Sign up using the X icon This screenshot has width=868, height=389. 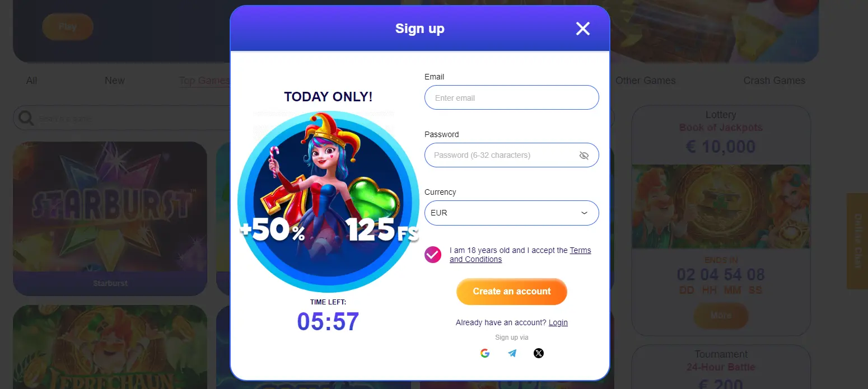pyautogui.click(x=539, y=353)
